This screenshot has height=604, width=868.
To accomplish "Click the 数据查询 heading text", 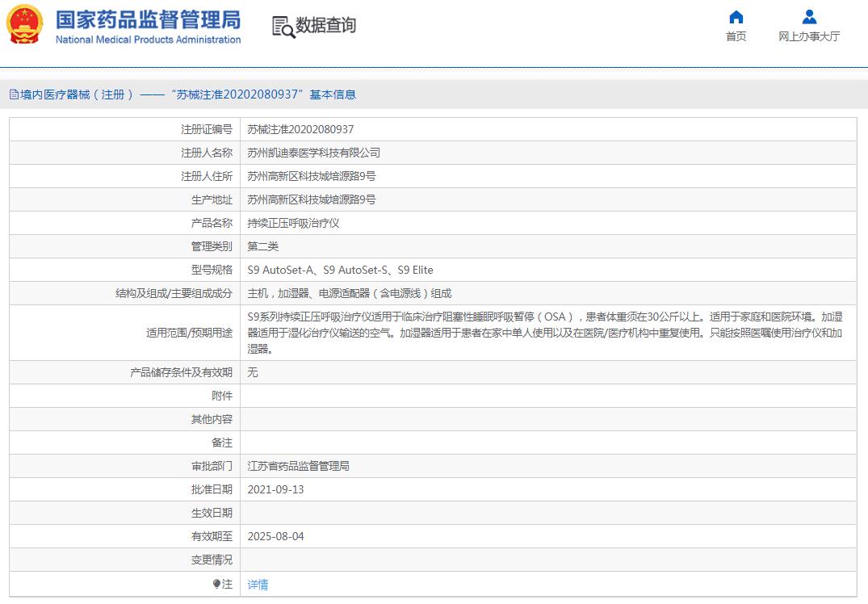I will (325, 26).
